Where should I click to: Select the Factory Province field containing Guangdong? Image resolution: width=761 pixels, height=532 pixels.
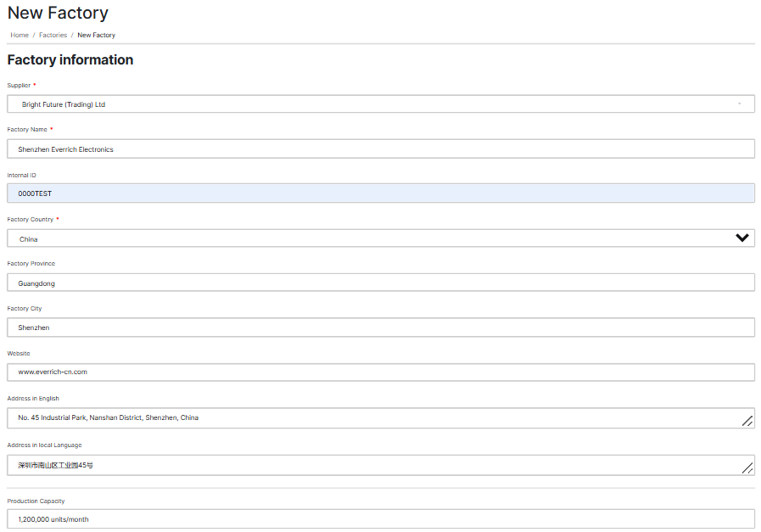pos(380,283)
